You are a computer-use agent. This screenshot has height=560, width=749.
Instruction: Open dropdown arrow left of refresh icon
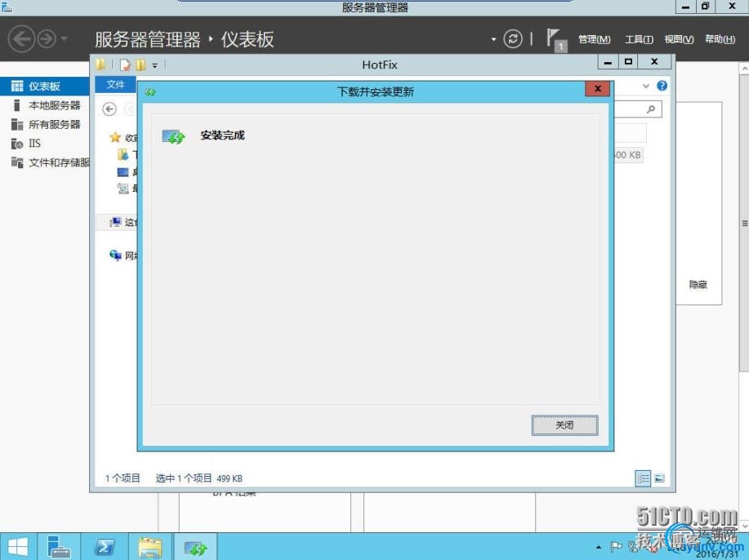493,39
